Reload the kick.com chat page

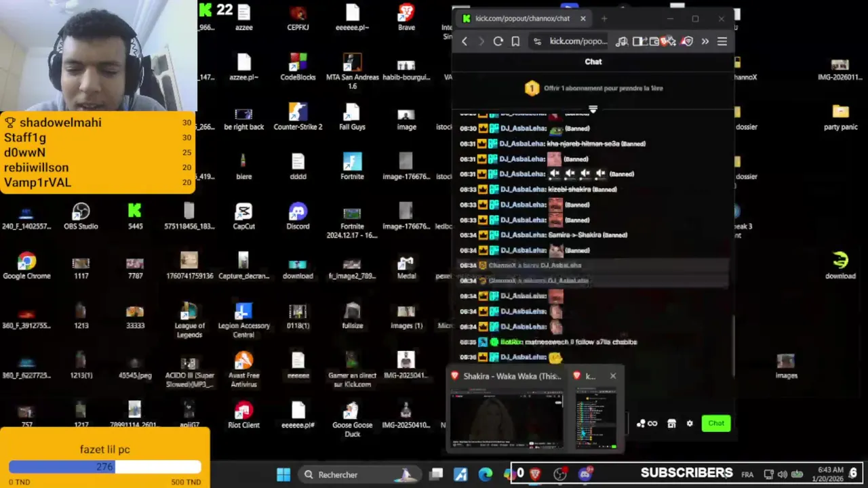point(498,41)
